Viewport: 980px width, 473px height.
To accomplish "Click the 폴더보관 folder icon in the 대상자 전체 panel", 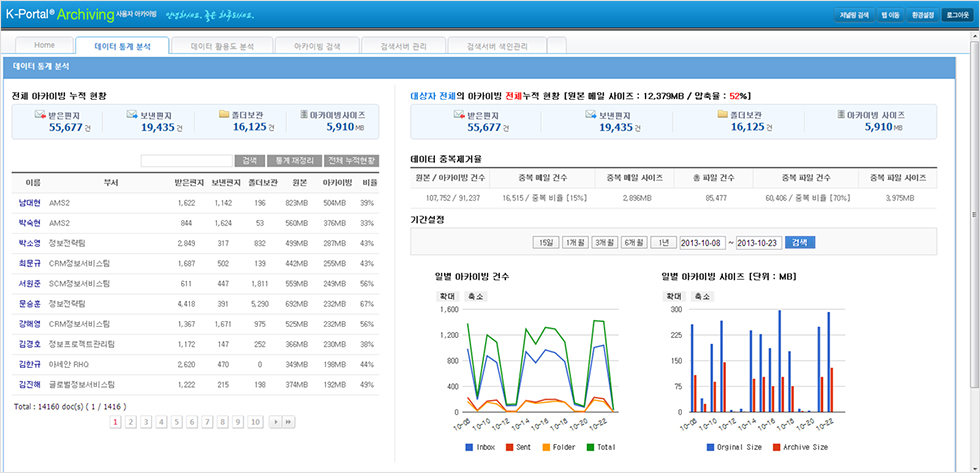I will (722, 115).
